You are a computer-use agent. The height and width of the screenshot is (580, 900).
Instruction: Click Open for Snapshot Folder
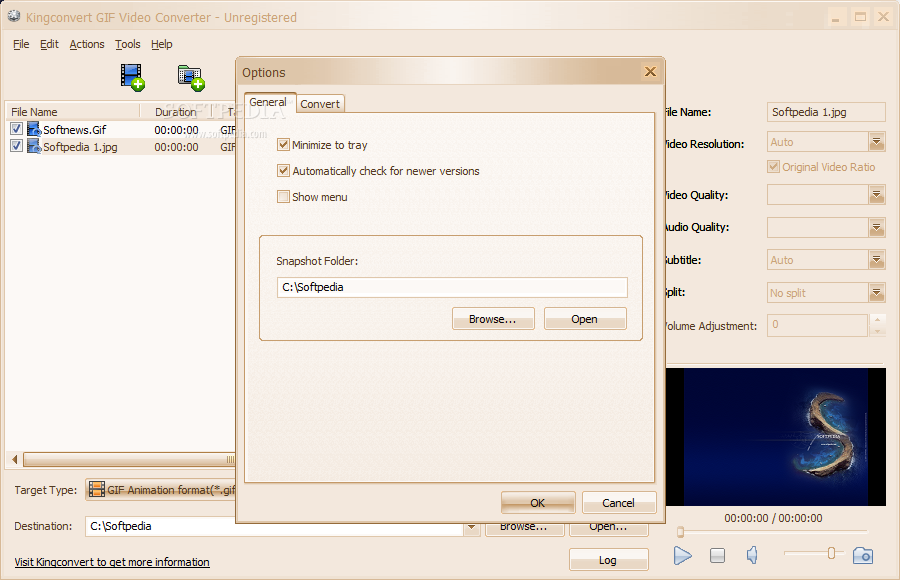(x=585, y=319)
